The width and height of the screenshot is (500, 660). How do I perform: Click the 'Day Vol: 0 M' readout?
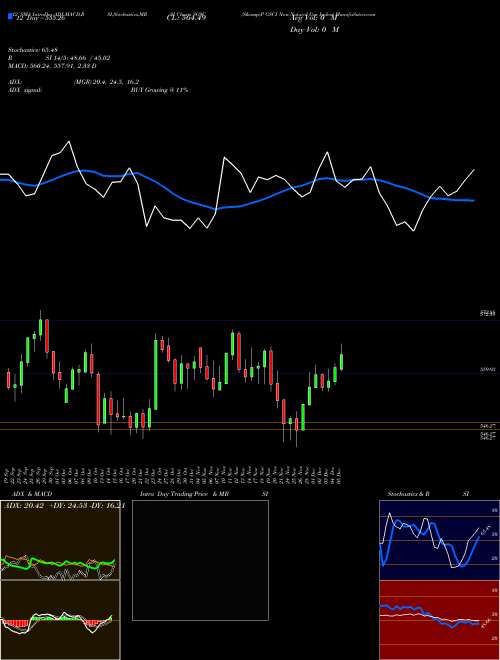(314, 30)
